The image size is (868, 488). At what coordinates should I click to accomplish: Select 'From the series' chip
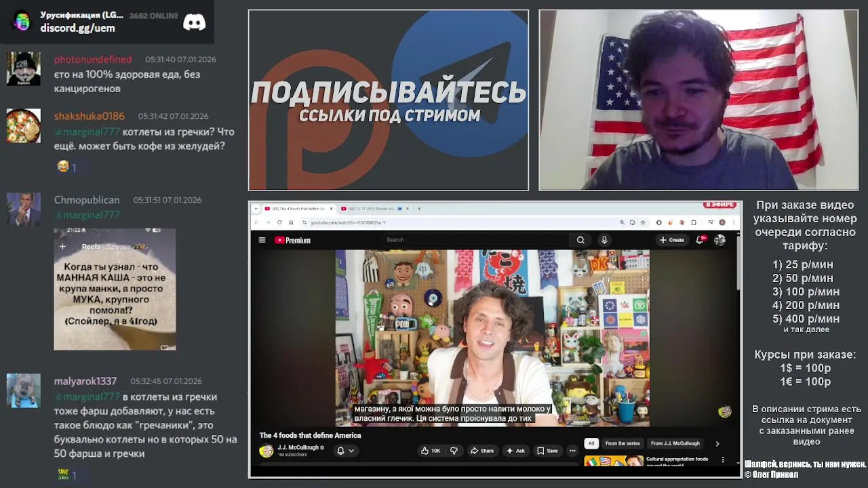click(x=623, y=443)
